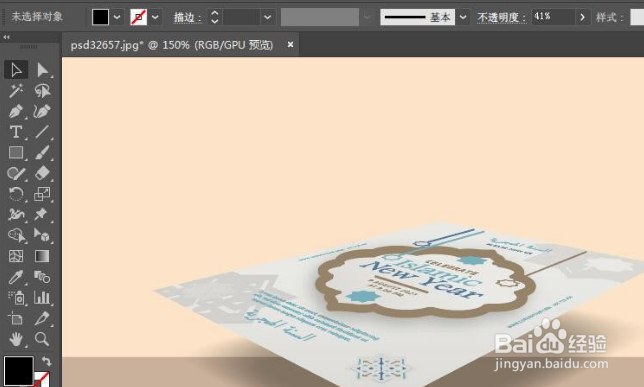Viewport: 644px width, 387px height.
Task: Click the 不透明度 opacity label link
Action: (501, 17)
